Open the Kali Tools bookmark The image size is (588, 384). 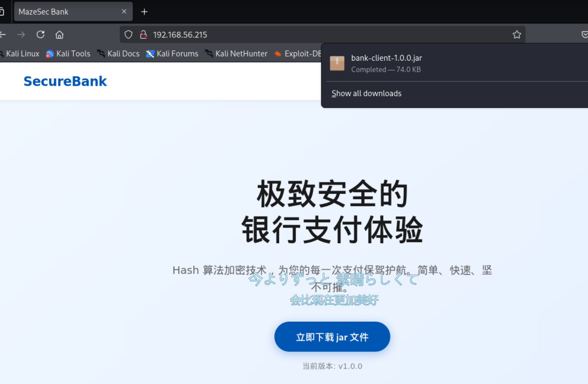coord(68,54)
